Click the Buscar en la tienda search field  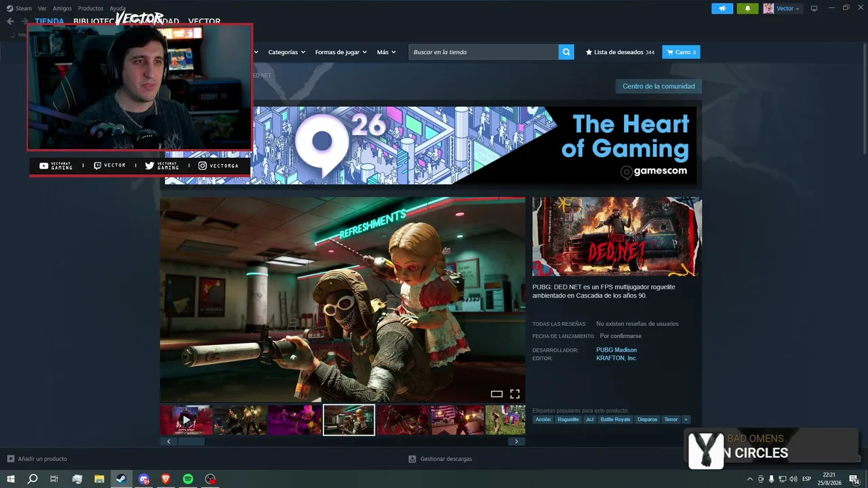point(484,52)
